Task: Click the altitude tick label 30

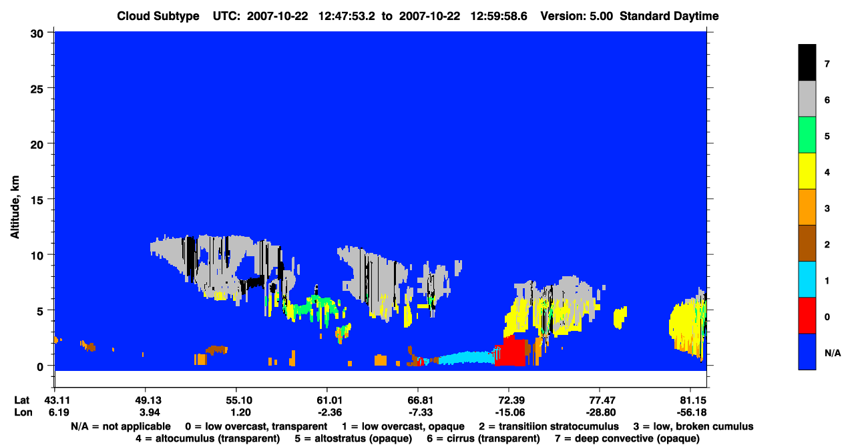Action: pyautogui.click(x=39, y=33)
